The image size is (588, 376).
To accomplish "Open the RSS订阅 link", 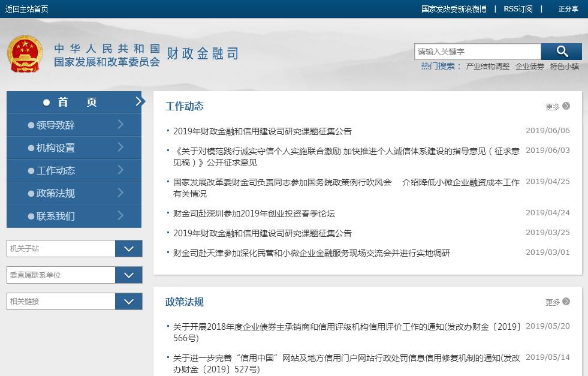I will [517, 9].
